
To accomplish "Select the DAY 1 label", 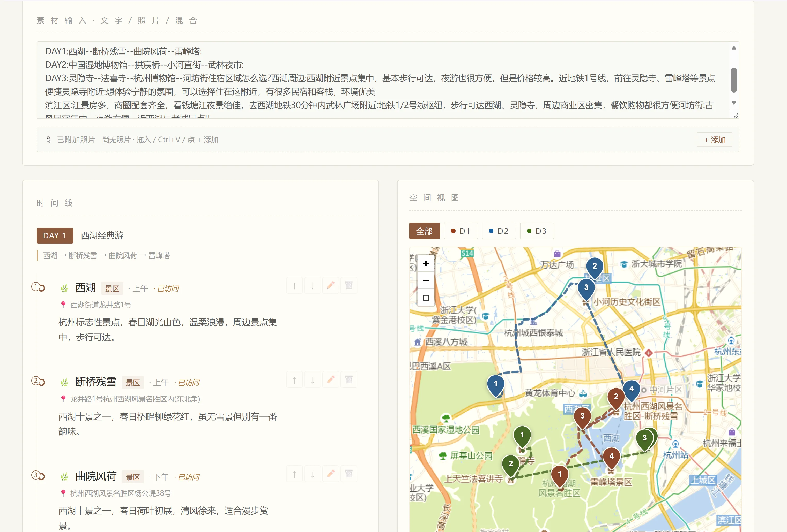I will coord(55,235).
